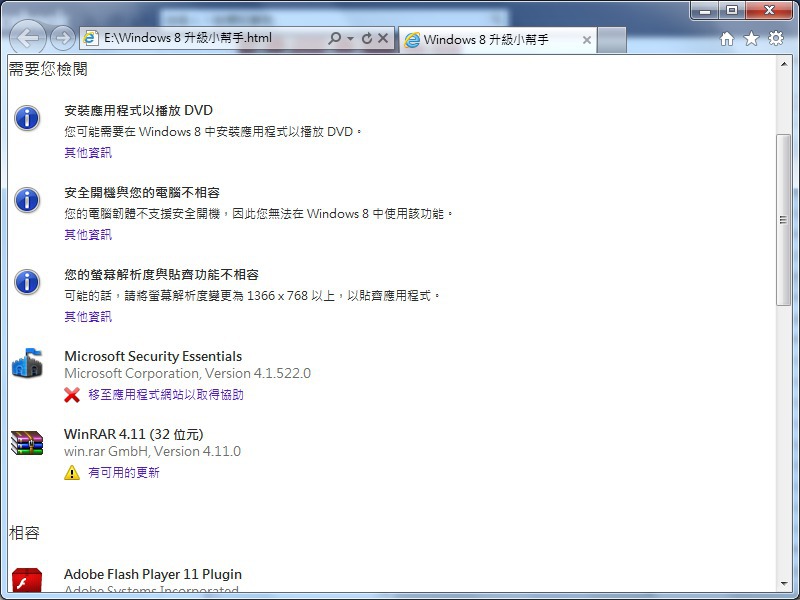Close the Windows 8 升級小幫手 tab
The width and height of the screenshot is (800, 600).
click(587, 40)
